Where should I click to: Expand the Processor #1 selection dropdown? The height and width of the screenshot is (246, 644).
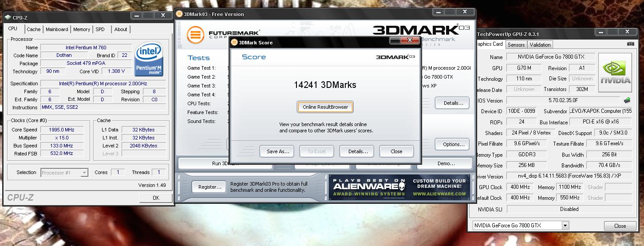click(x=65, y=173)
